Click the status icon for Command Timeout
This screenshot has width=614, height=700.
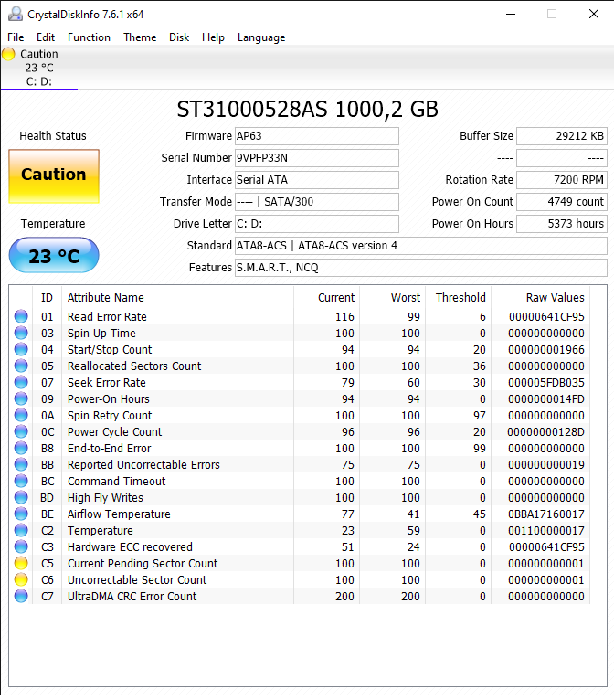click(x=21, y=482)
